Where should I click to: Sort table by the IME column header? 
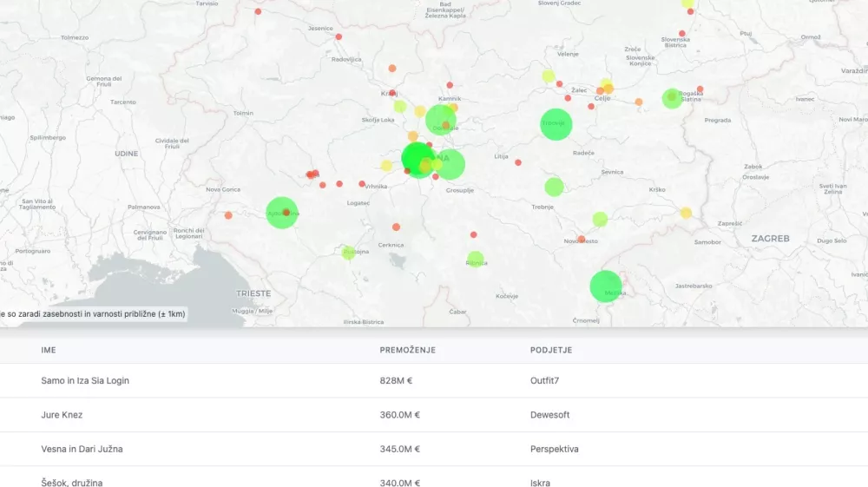pyautogui.click(x=49, y=350)
